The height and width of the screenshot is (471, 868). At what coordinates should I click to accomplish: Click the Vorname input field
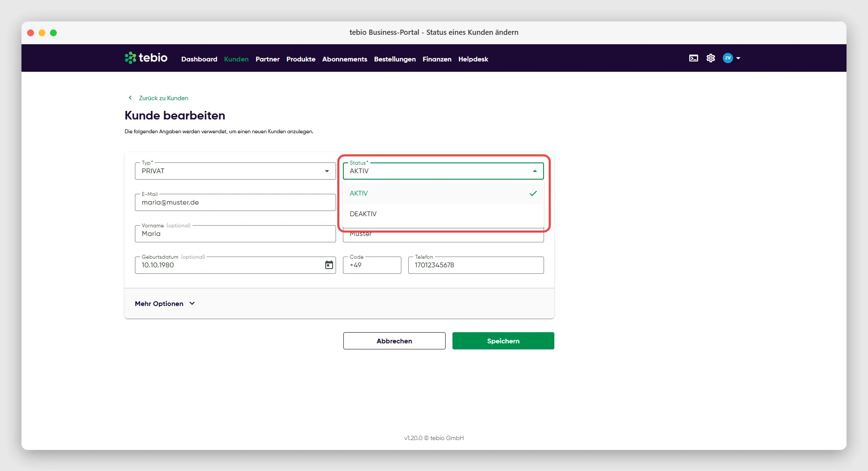coord(235,234)
